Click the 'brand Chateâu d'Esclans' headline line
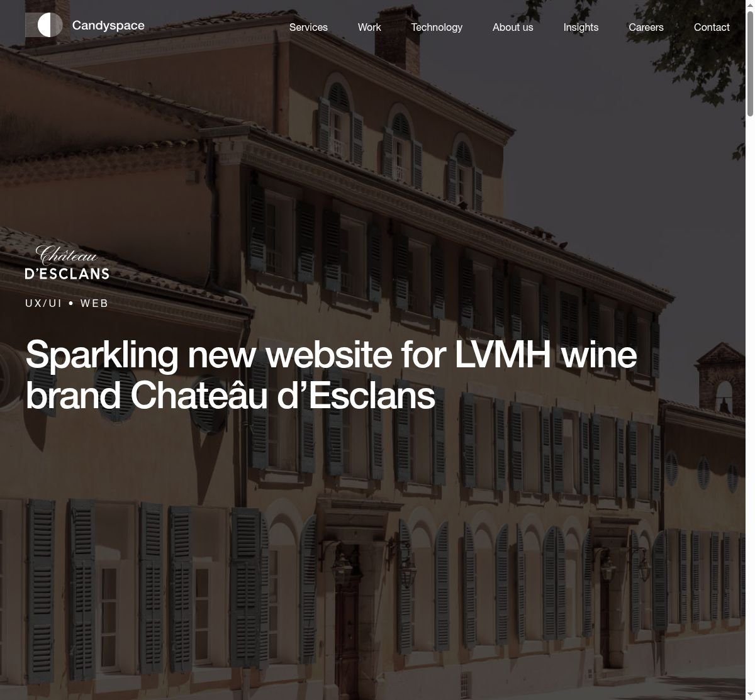 pyautogui.click(x=230, y=396)
